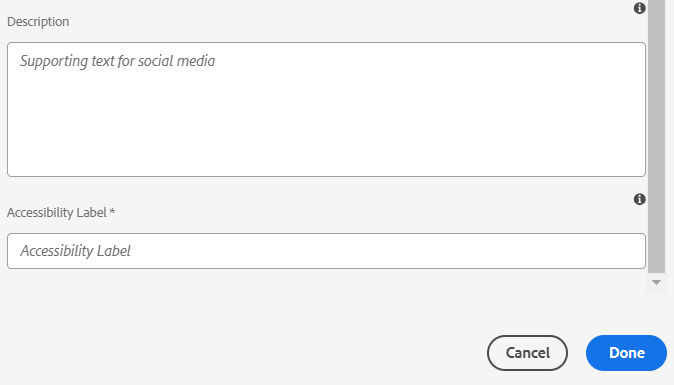Focus the Accessibility Label input field
The height and width of the screenshot is (385, 674).
click(326, 251)
